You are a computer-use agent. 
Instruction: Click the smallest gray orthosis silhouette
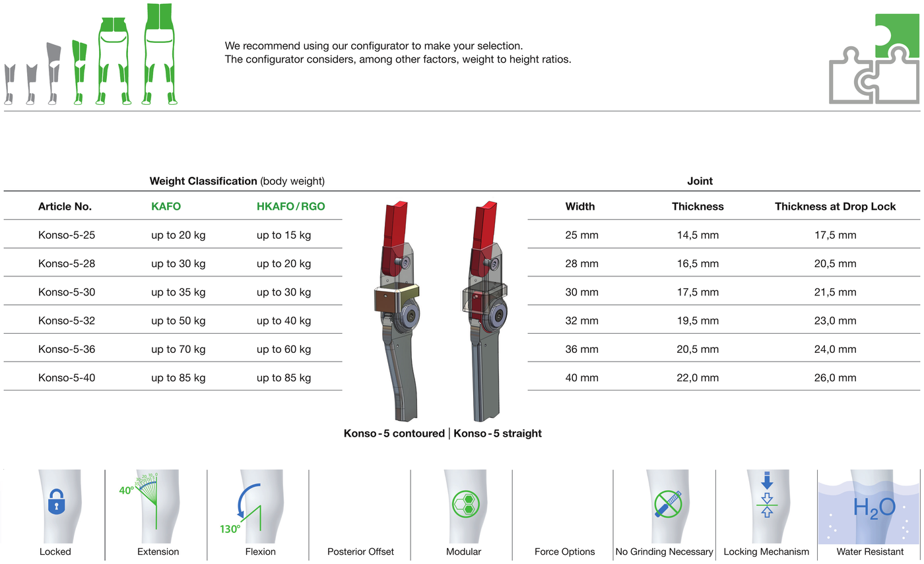9,84
